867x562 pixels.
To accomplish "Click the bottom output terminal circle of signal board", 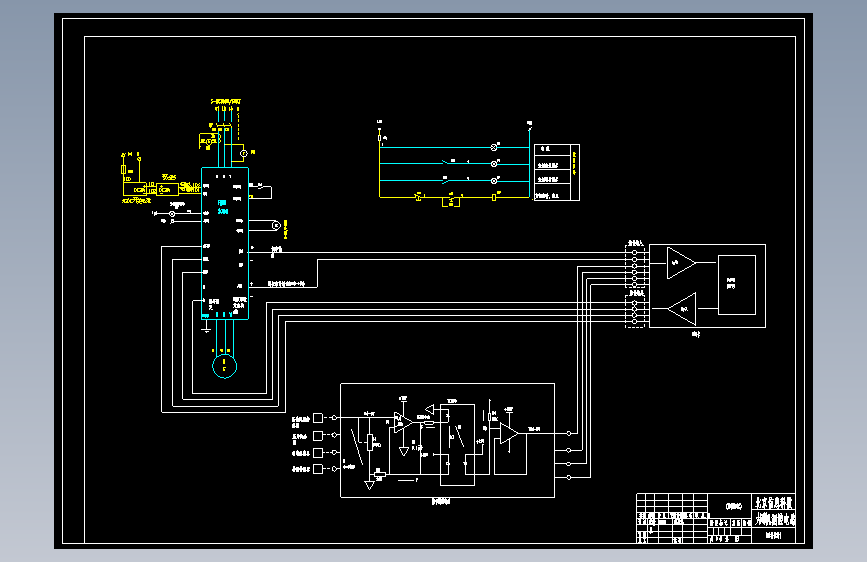I will click(569, 477).
